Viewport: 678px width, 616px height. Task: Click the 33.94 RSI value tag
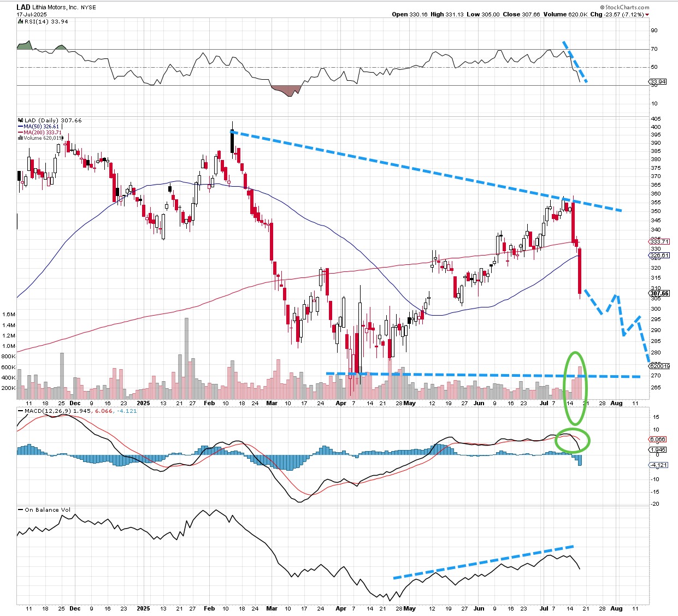658,82
